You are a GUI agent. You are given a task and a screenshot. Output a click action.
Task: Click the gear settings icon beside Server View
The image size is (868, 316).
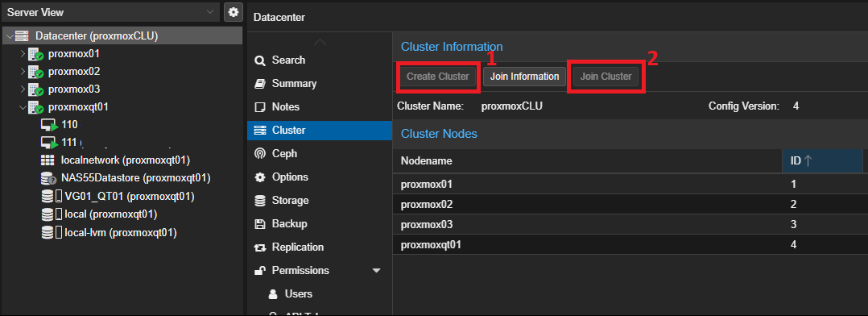[x=233, y=12]
